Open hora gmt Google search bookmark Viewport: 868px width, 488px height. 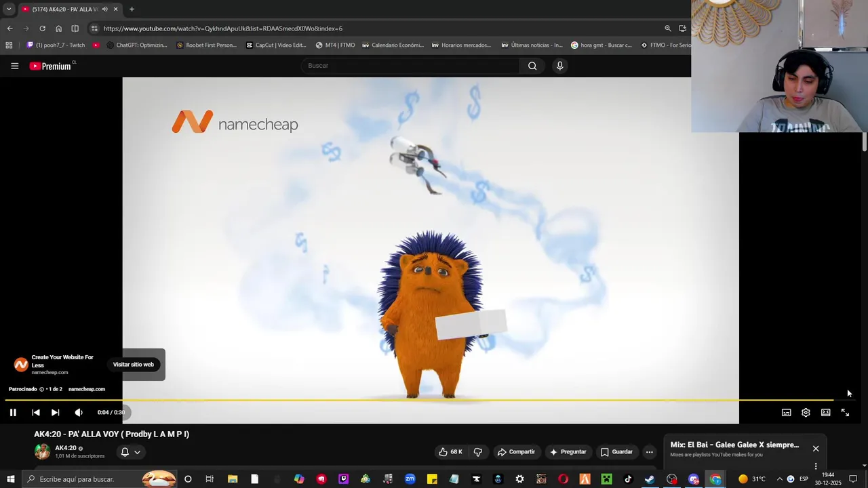(601, 45)
